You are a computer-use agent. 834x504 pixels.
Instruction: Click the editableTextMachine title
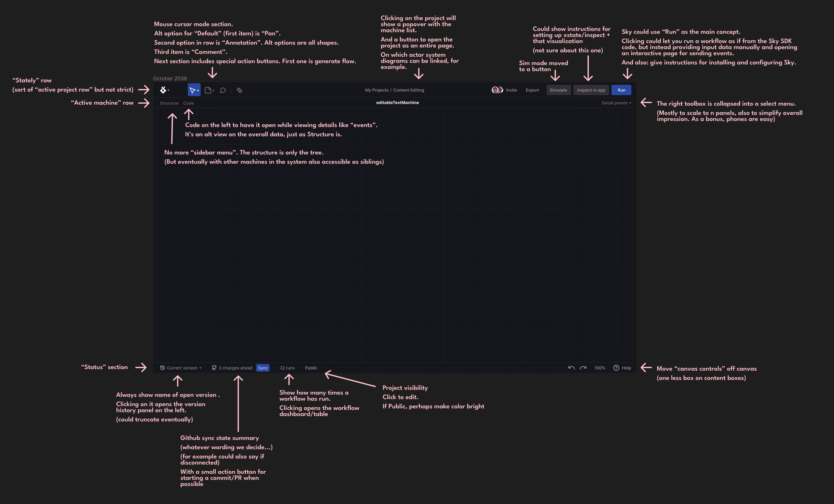[x=397, y=102]
